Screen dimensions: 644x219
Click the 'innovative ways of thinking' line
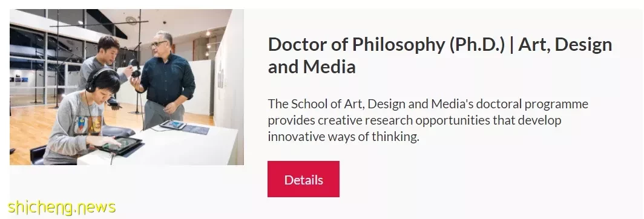(343, 136)
